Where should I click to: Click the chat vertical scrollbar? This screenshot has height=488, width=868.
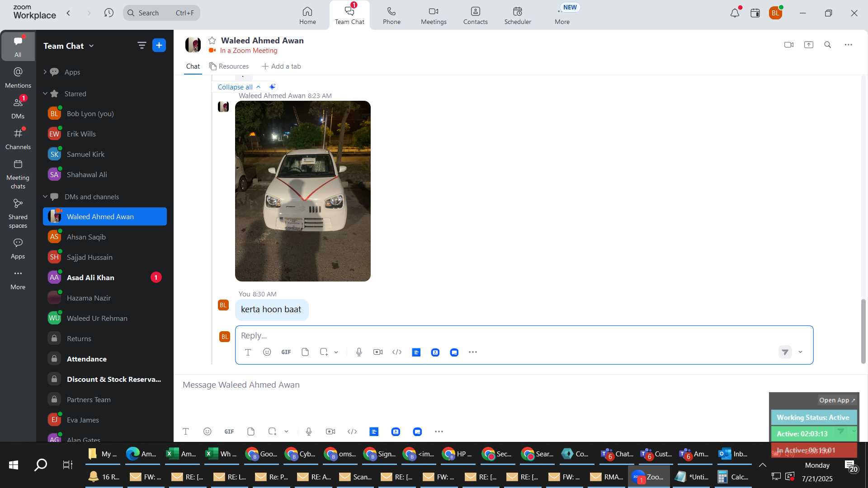[863, 331]
